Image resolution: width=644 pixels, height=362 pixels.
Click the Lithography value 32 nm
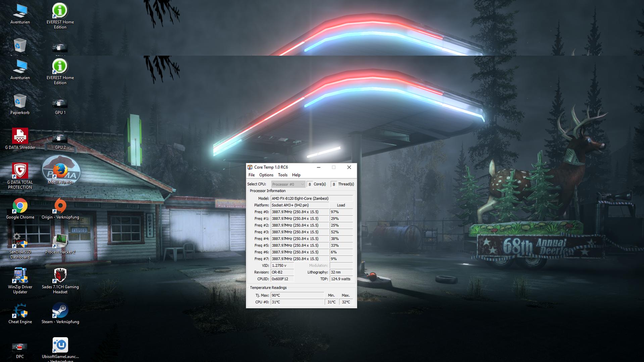[x=341, y=272]
